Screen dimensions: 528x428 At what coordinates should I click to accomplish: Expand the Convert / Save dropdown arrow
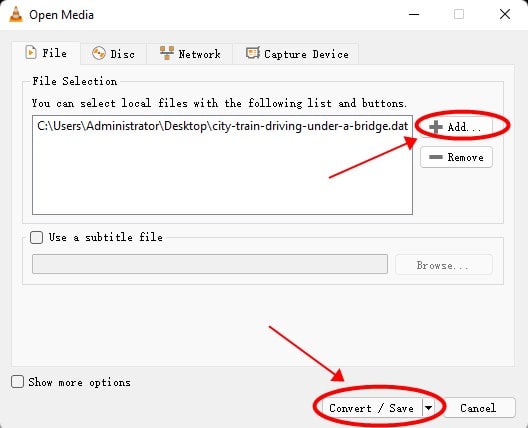(428, 408)
